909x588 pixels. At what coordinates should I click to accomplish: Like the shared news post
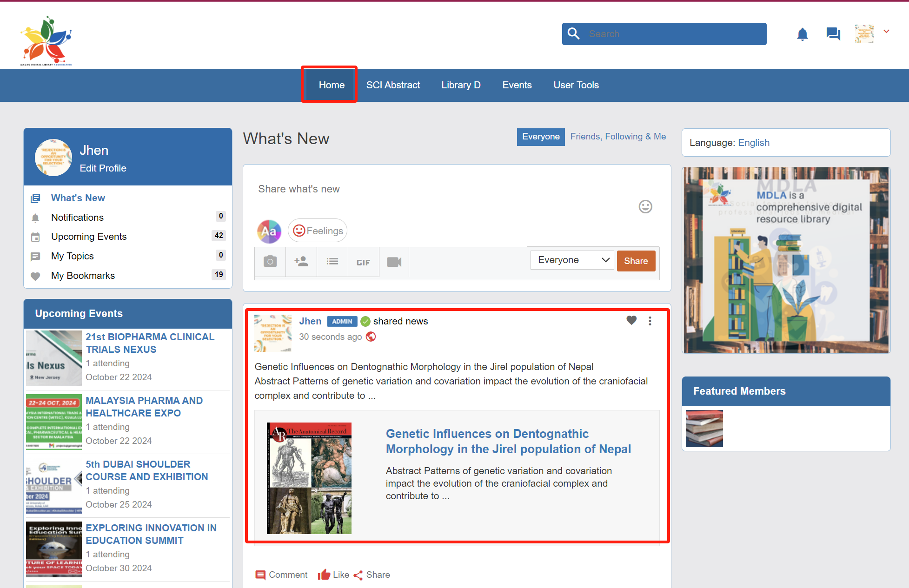(333, 575)
